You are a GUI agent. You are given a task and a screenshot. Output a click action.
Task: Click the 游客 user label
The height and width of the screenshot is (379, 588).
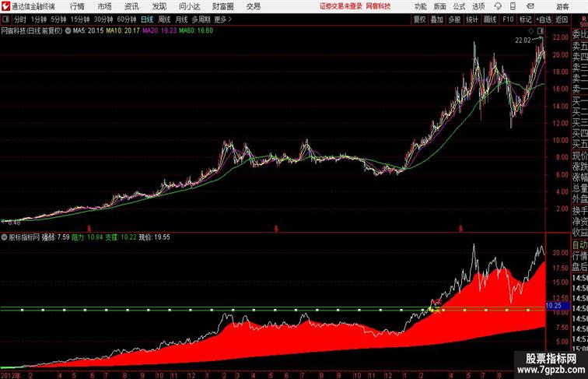click(x=562, y=6)
